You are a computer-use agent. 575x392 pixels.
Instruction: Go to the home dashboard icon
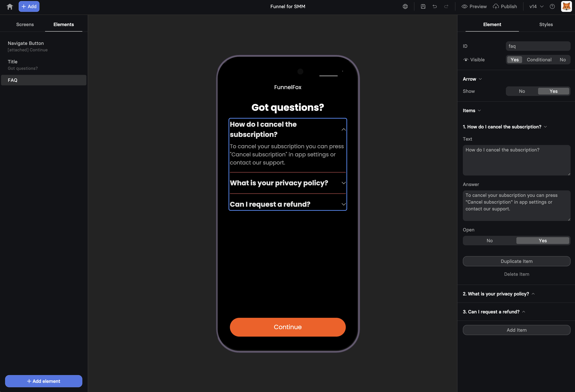[x=10, y=6]
